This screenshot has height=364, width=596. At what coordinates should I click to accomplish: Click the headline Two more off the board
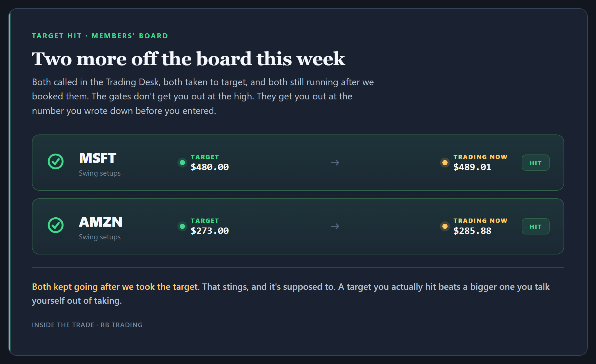click(188, 59)
